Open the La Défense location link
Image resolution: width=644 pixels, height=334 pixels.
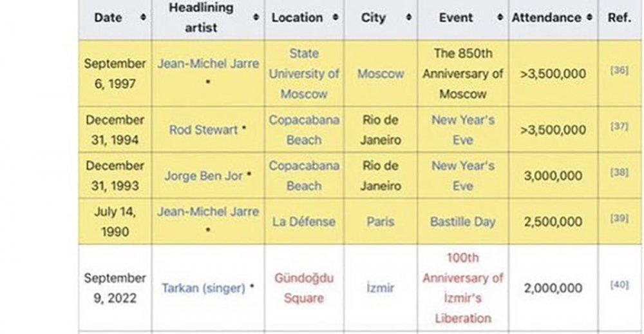tap(304, 221)
